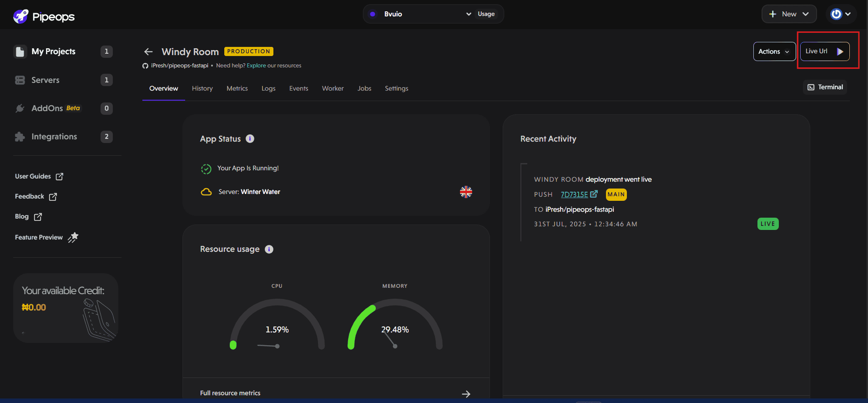Open the user profile avatar menu
The height and width of the screenshot is (403, 868).
pos(841,14)
